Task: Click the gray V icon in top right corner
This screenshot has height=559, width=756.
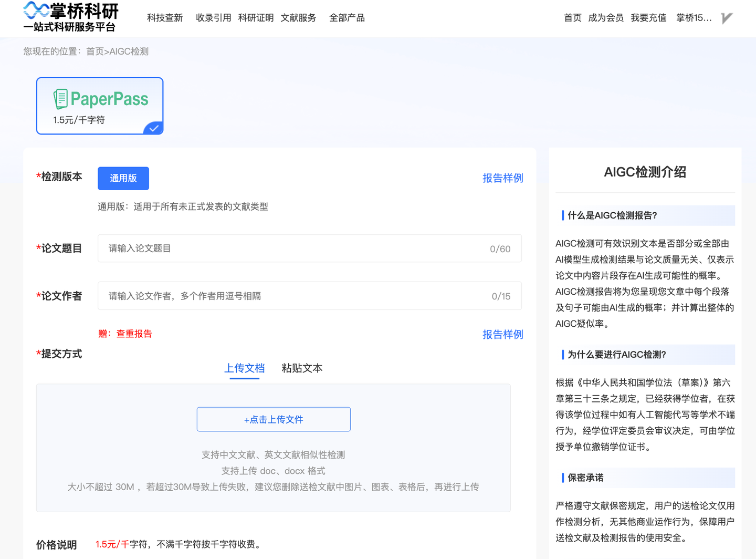Action: click(x=727, y=17)
